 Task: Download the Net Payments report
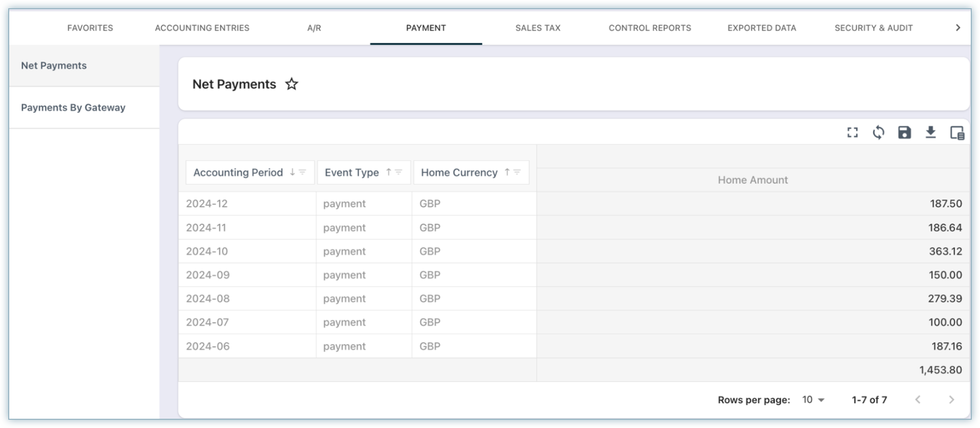pyautogui.click(x=930, y=133)
